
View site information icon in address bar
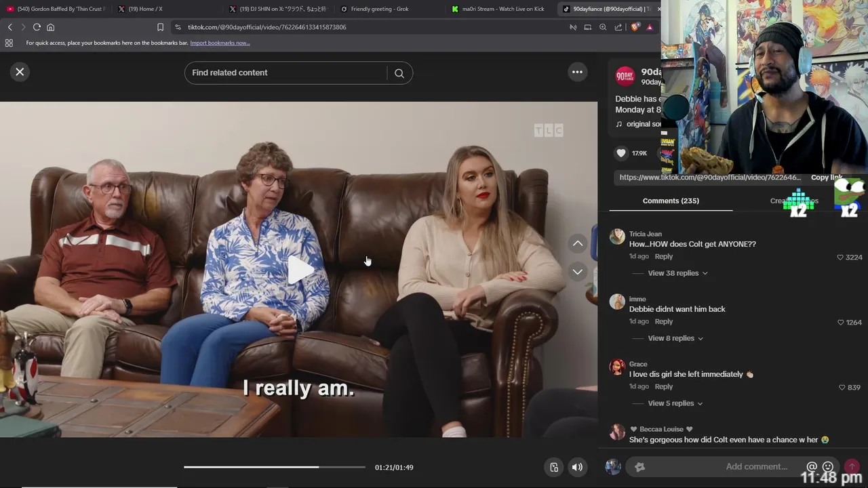(178, 27)
